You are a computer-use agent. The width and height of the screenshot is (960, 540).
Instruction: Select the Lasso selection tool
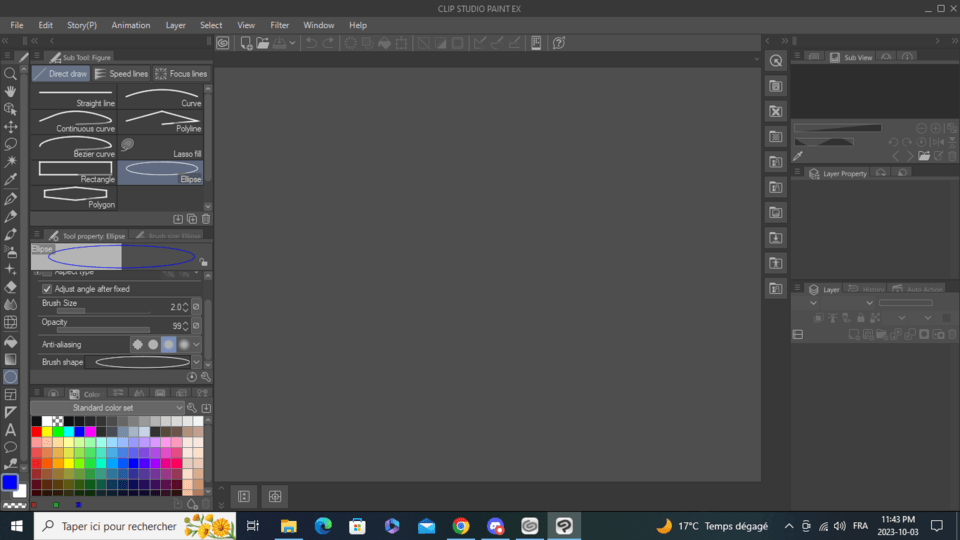click(10, 144)
